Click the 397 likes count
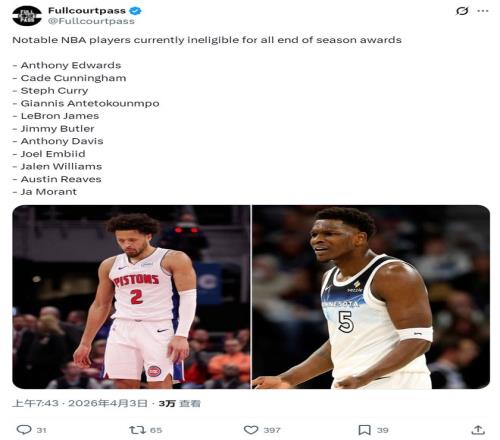The width and height of the screenshot is (500, 440). (x=272, y=430)
